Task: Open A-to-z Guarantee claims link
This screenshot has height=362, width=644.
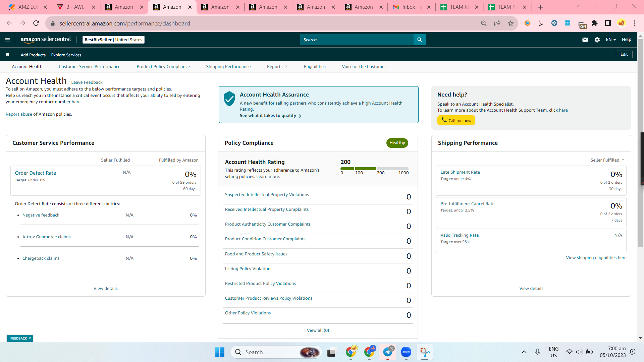Action: 47,237
